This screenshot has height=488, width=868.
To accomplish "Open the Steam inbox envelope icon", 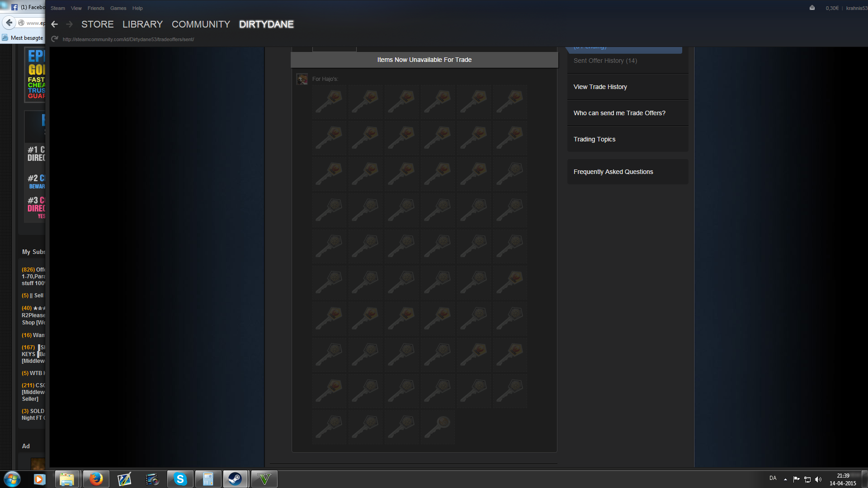I will [x=812, y=8].
